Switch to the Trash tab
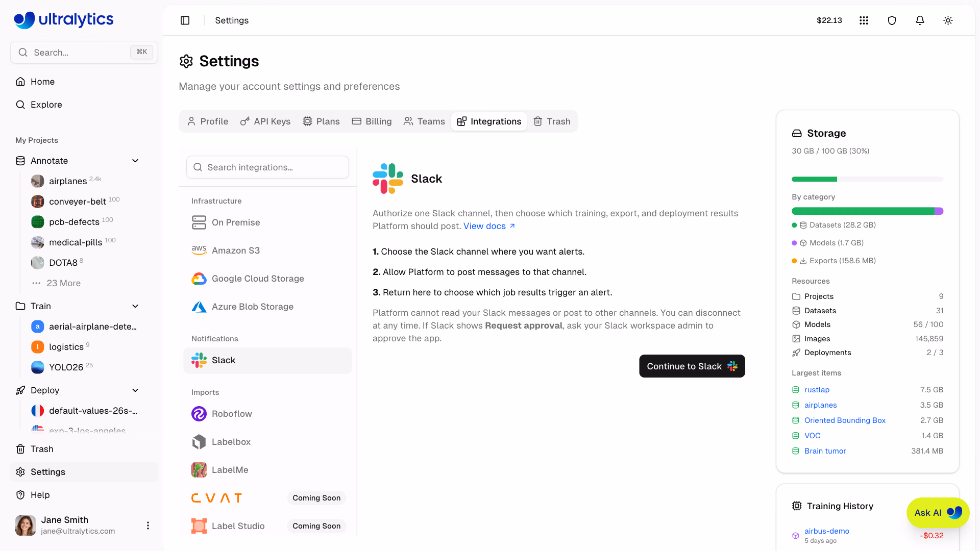The height and width of the screenshot is (551, 980). pos(552,121)
